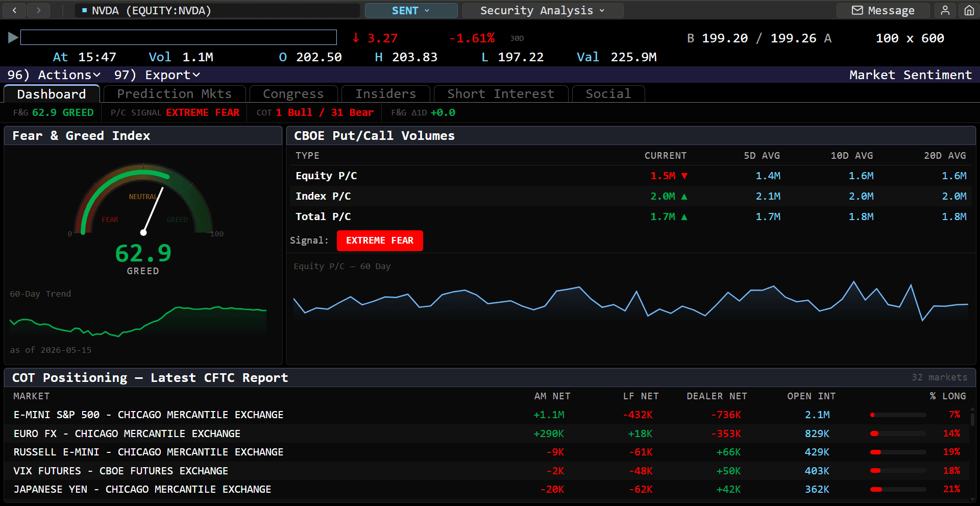Click the 60-Day Trend green chart
The image size is (980, 506).
pos(138,322)
